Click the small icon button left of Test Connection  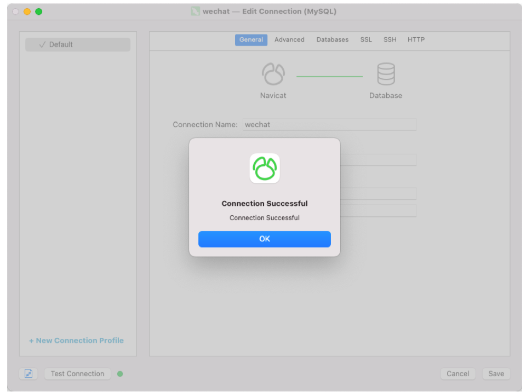28,374
